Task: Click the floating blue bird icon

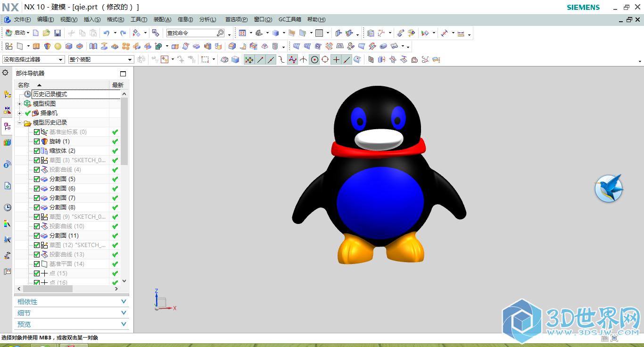Action: (609, 188)
